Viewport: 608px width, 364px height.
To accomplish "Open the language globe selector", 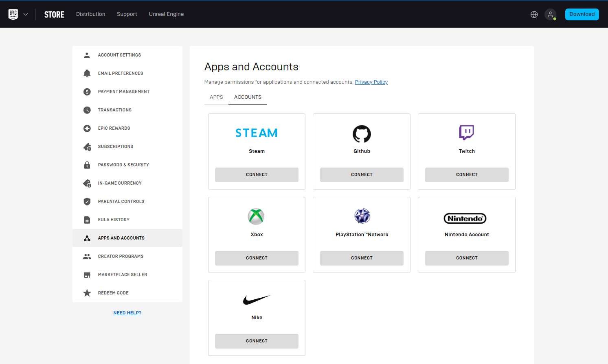I will 534,15.
